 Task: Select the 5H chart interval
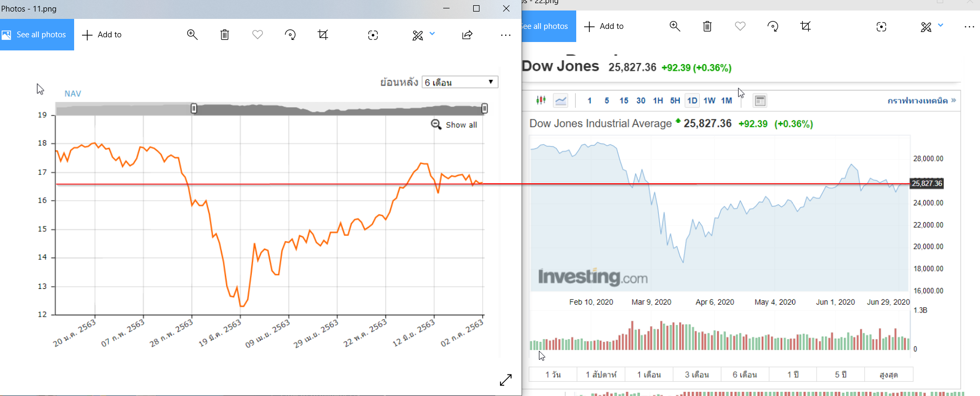pos(675,100)
